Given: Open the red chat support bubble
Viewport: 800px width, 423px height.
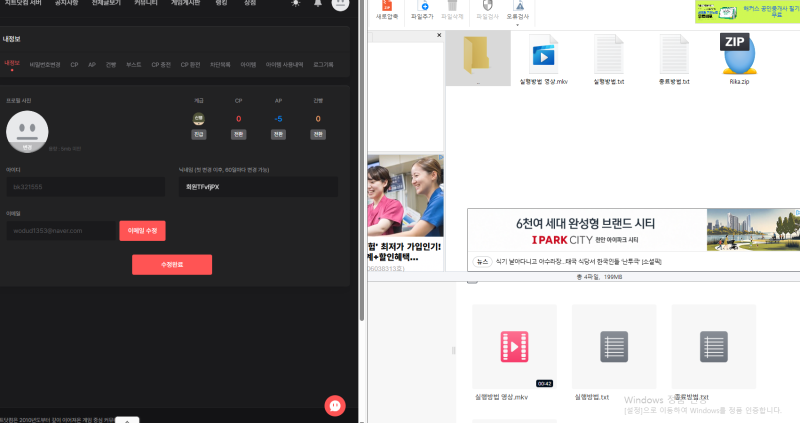Looking at the screenshot, I should coord(335,406).
